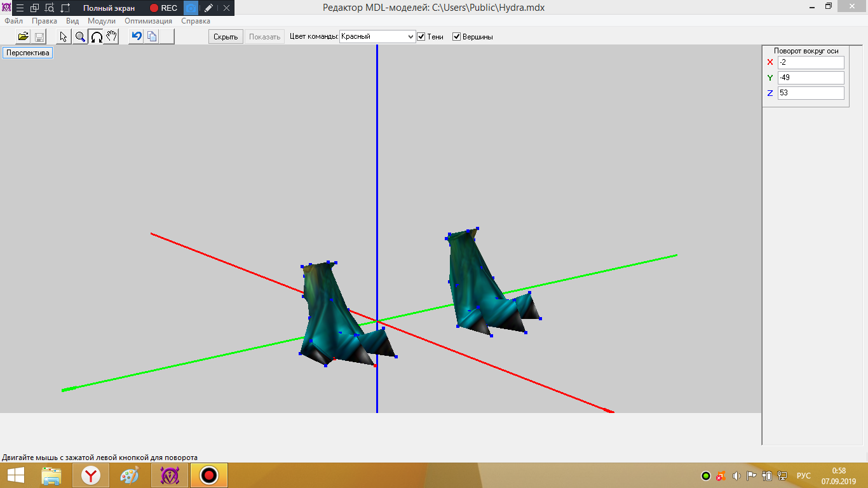Viewport: 868px width, 488px height.
Task: Click the recorder area-select rectangle icon
Action: click(x=65, y=8)
